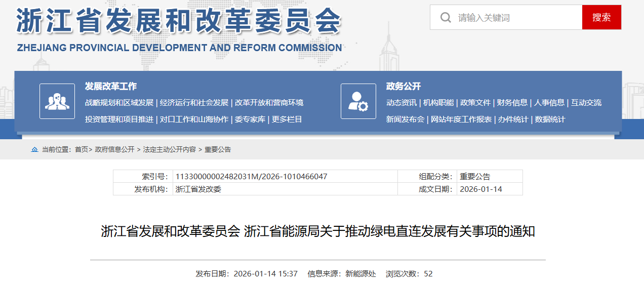Open 经济运行和社会发展 menu link

point(194,103)
